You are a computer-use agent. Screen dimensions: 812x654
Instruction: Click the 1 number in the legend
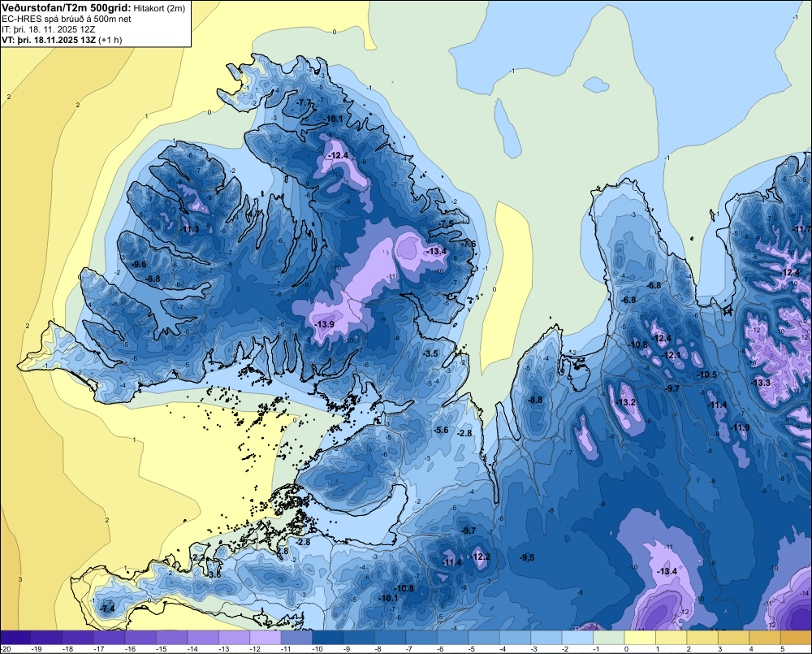(x=659, y=649)
